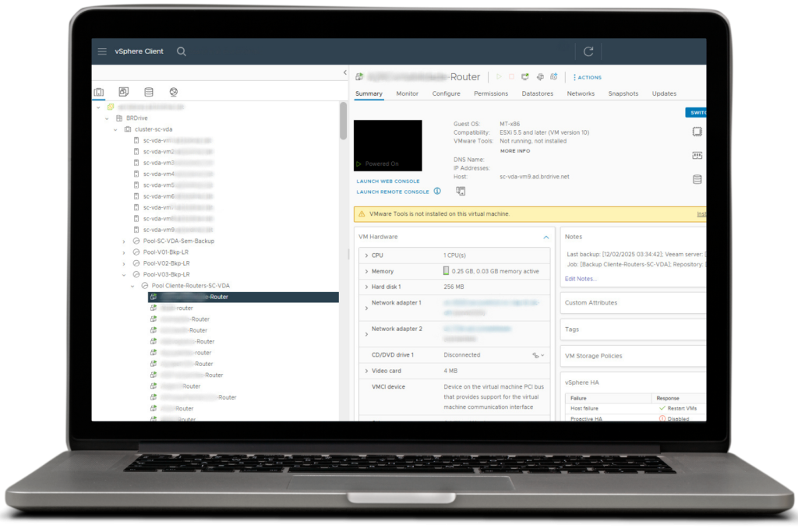Open the Actions menu
Screen dimensions: 798x532
point(588,77)
